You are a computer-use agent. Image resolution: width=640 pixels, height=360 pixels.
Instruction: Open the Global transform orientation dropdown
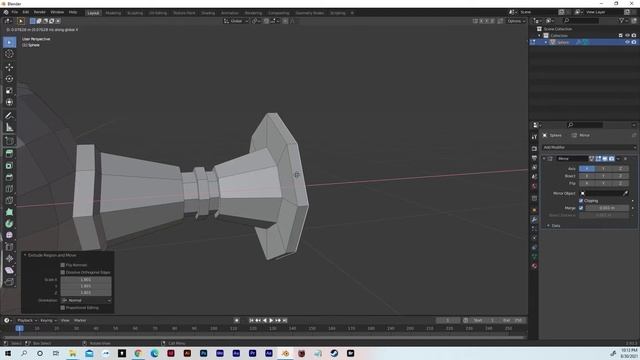coord(237,21)
